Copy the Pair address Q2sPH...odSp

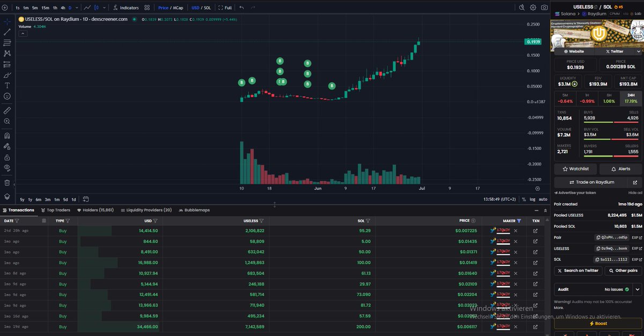click(x=612, y=237)
